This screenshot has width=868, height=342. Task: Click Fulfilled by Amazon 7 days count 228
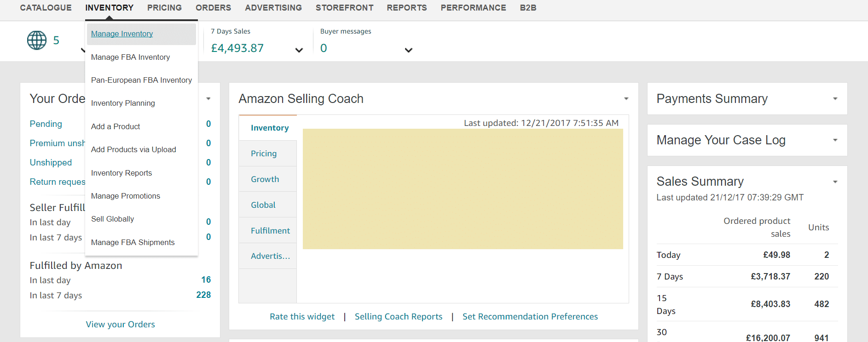click(203, 295)
